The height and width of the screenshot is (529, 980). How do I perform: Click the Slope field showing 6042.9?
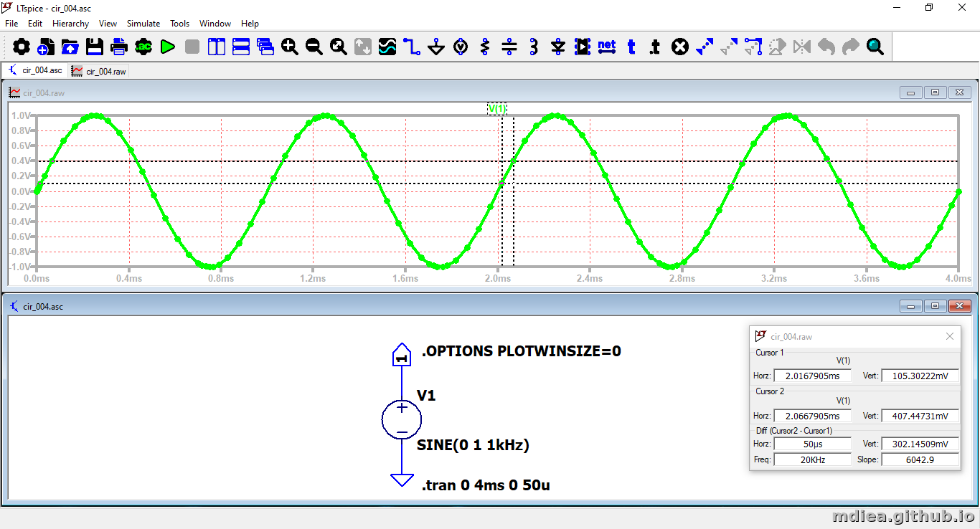(920, 459)
